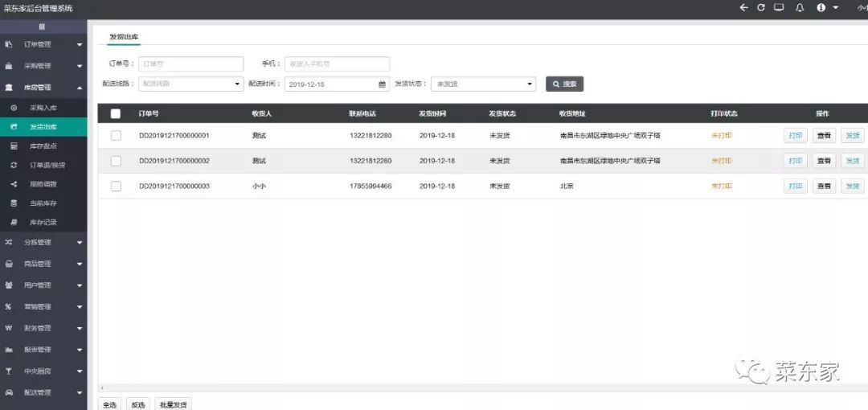The height and width of the screenshot is (410, 868).
Task: Click the info circle icon in the top bar
Action: [x=821, y=8]
